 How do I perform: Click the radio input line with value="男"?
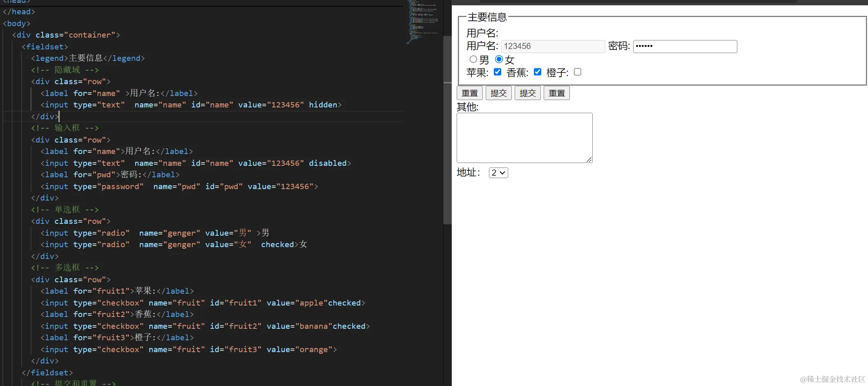tap(155, 233)
